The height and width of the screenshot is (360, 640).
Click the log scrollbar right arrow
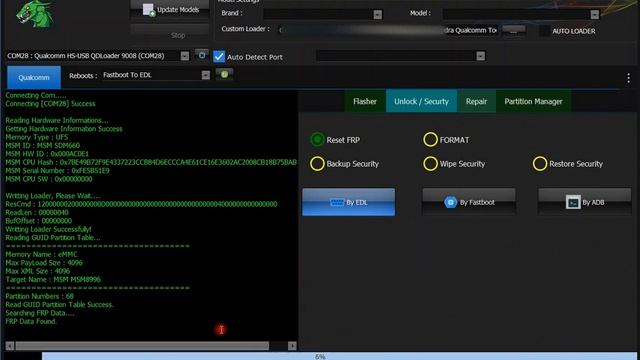click(x=292, y=346)
